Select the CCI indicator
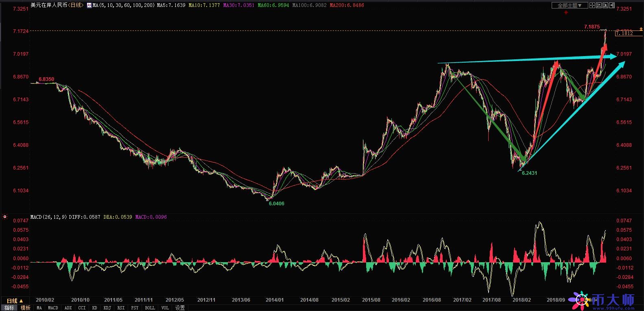 (x=82, y=308)
